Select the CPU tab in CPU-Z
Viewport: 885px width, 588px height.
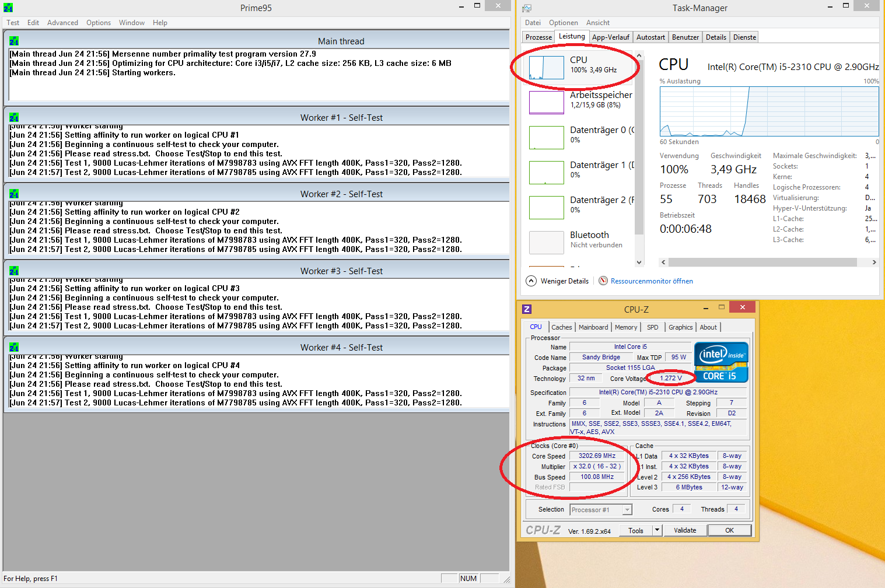[x=536, y=327]
